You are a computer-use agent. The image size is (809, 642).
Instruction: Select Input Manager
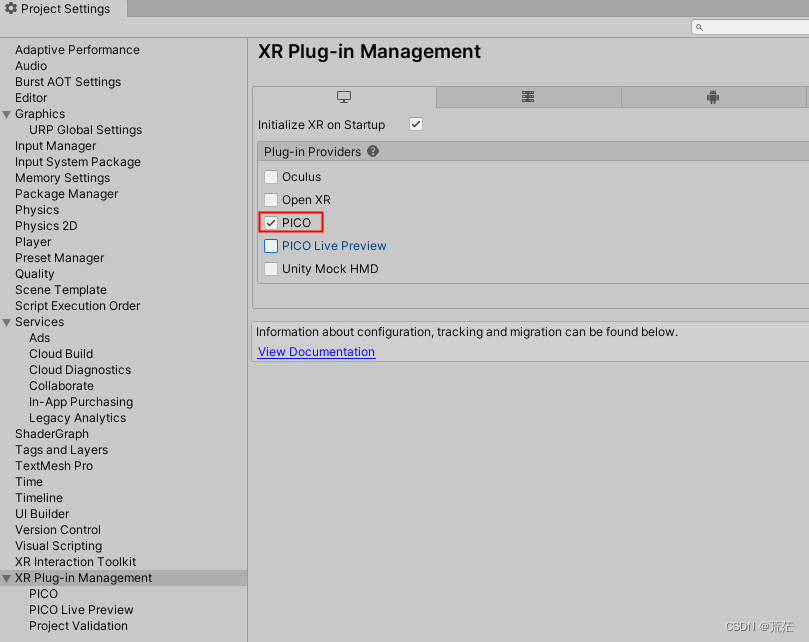(x=56, y=146)
